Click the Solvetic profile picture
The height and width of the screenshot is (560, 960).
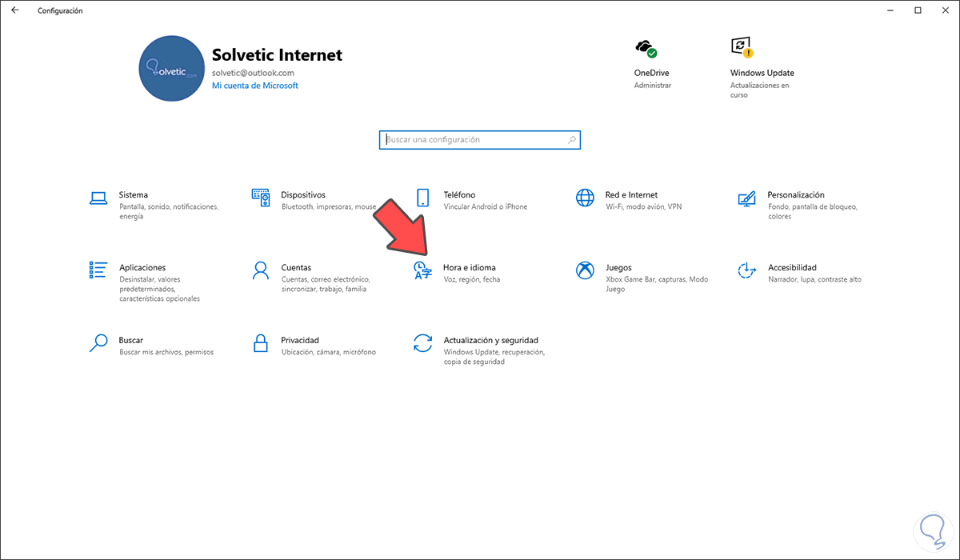(171, 68)
